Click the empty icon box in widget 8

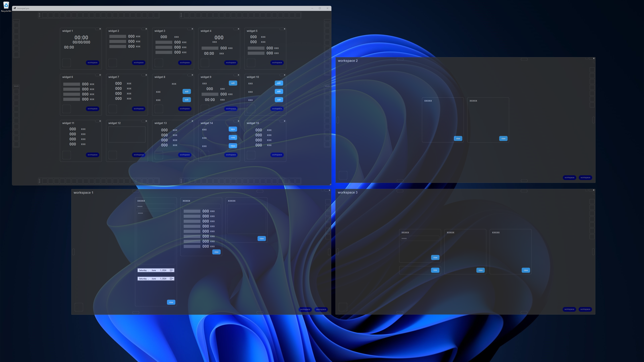click(159, 109)
